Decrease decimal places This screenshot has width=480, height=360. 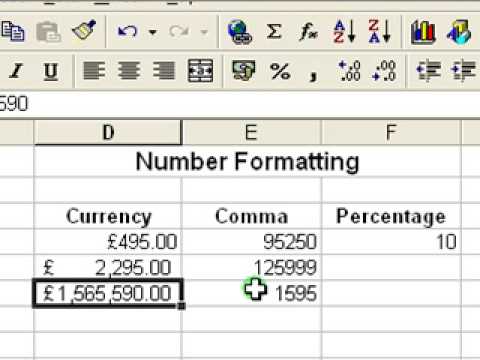(384, 71)
